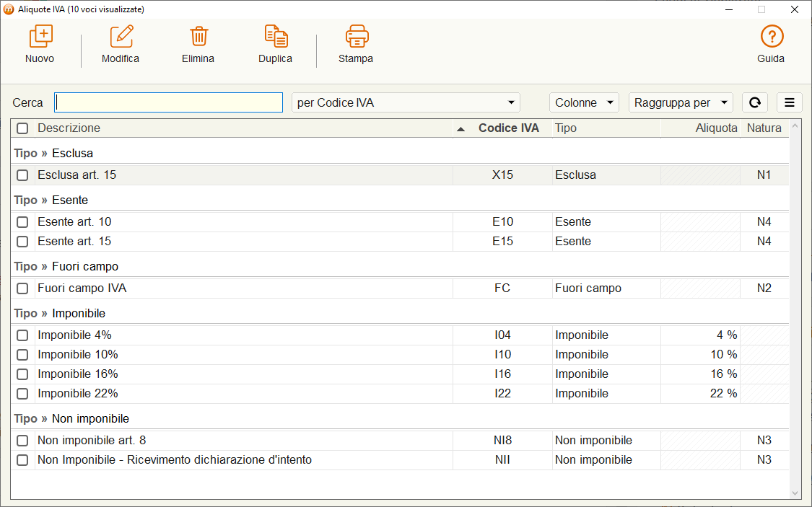Open the 'per Codice IVA' search dropdown
The image size is (812, 507).
(x=406, y=102)
